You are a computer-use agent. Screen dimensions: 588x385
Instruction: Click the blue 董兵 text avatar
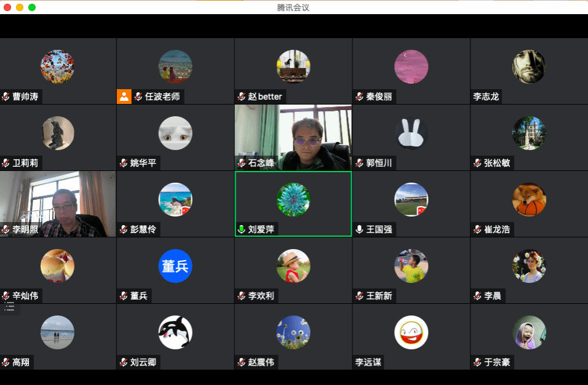coord(175,266)
